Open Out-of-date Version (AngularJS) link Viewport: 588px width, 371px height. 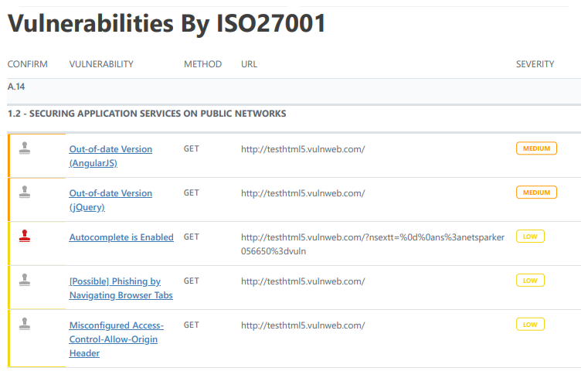click(x=110, y=156)
